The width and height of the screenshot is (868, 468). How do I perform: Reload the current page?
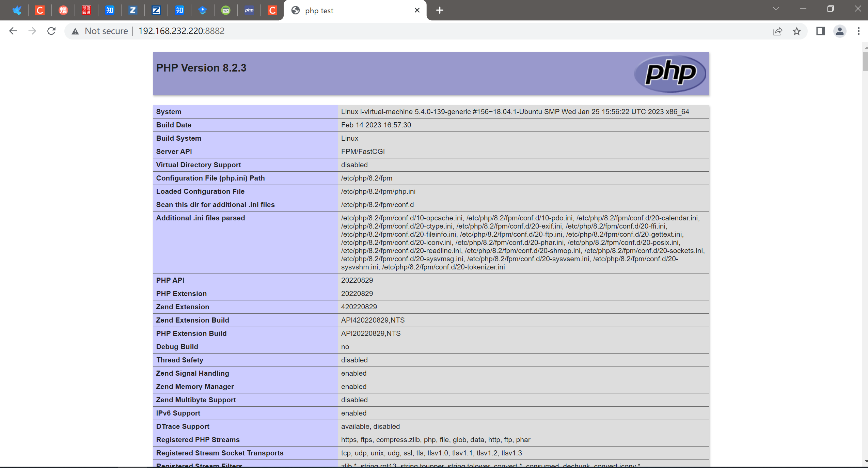tap(51, 31)
